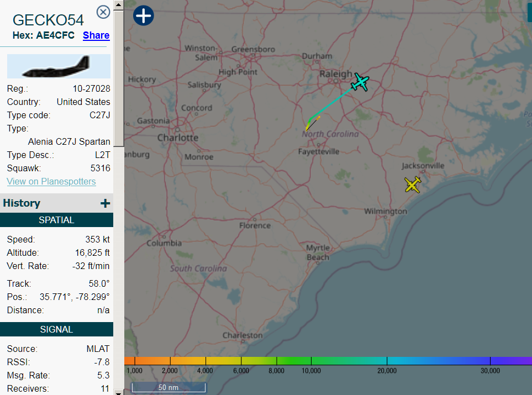Close the GECKO54 aircraft info panel
The width and height of the screenshot is (532, 395).
pyautogui.click(x=103, y=12)
